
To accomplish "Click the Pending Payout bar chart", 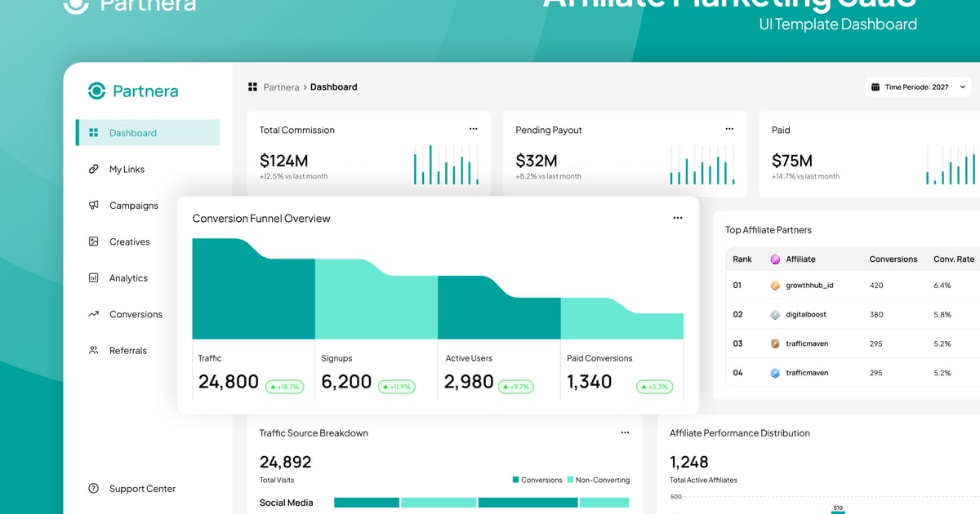I will [702, 165].
